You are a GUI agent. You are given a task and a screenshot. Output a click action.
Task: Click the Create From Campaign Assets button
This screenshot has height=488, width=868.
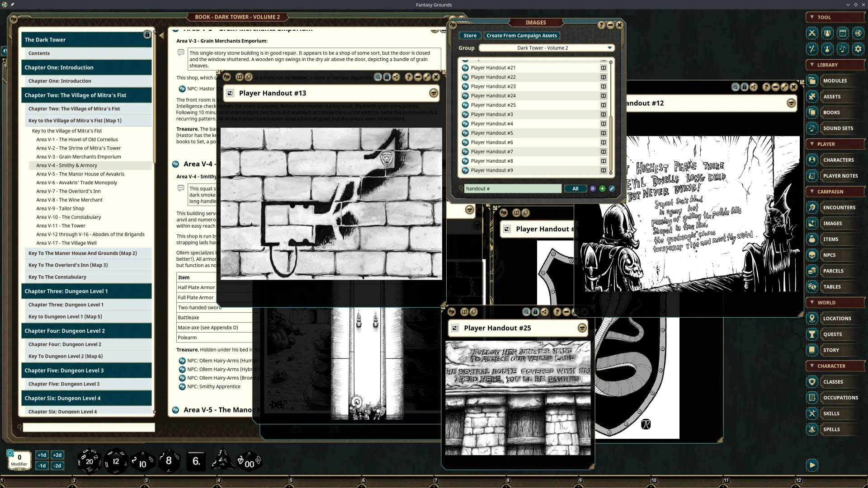tap(522, 35)
